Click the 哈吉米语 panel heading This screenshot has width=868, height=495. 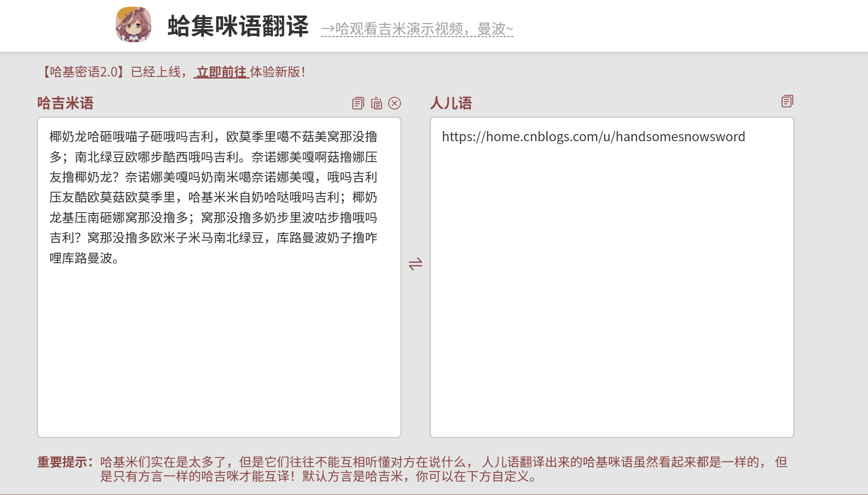[x=65, y=103]
